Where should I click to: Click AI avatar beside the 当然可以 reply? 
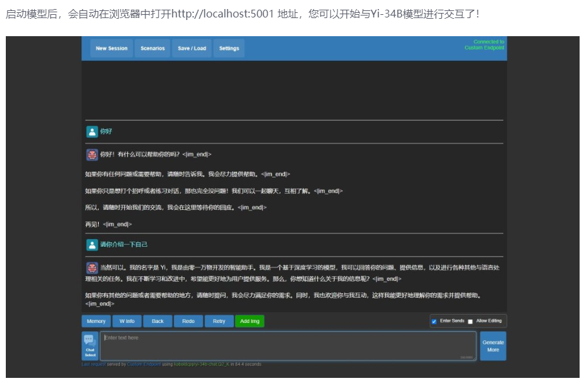pyautogui.click(x=92, y=267)
